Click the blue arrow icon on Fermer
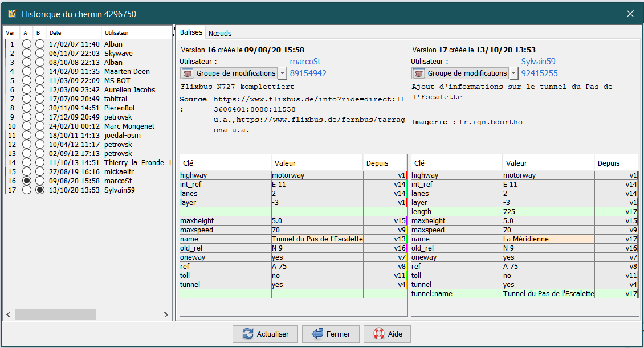644x348 pixels. pos(317,334)
